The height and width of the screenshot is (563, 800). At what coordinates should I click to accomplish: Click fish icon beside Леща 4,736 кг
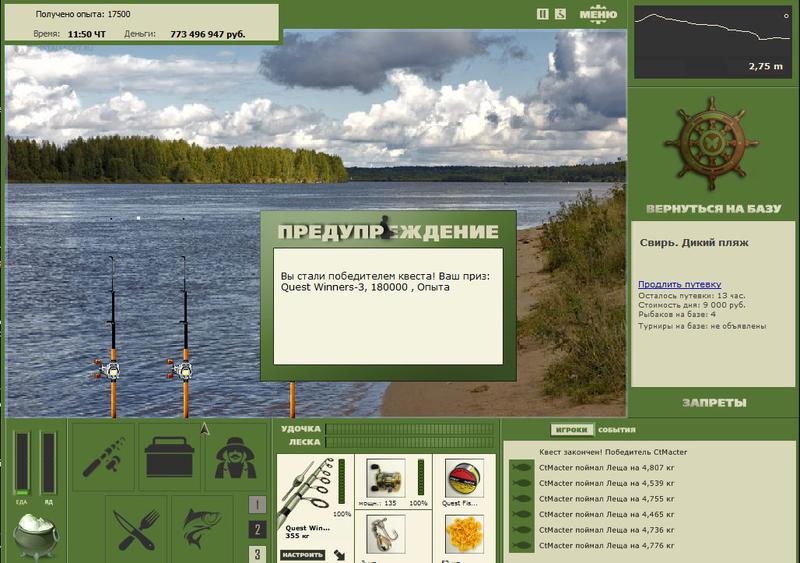tap(521, 530)
